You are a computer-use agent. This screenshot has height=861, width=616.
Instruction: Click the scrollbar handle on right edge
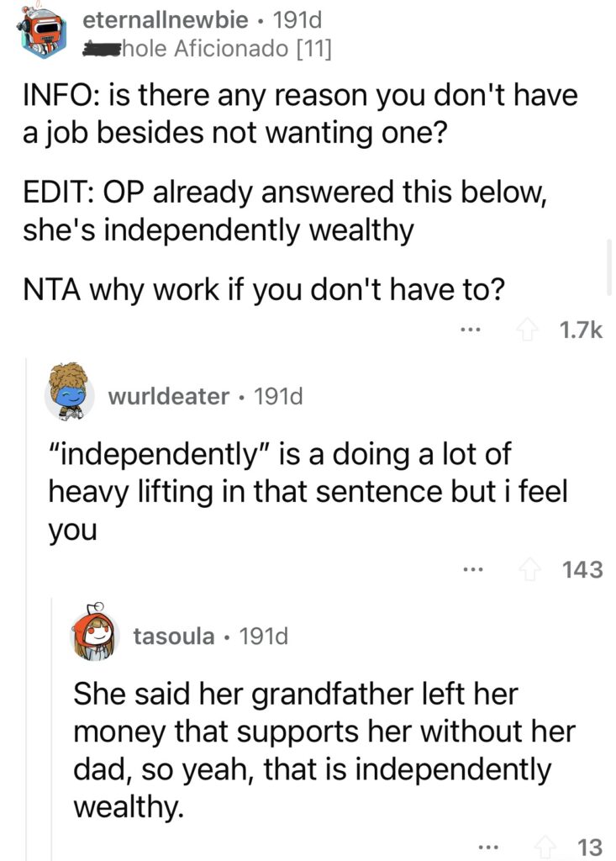[609, 267]
